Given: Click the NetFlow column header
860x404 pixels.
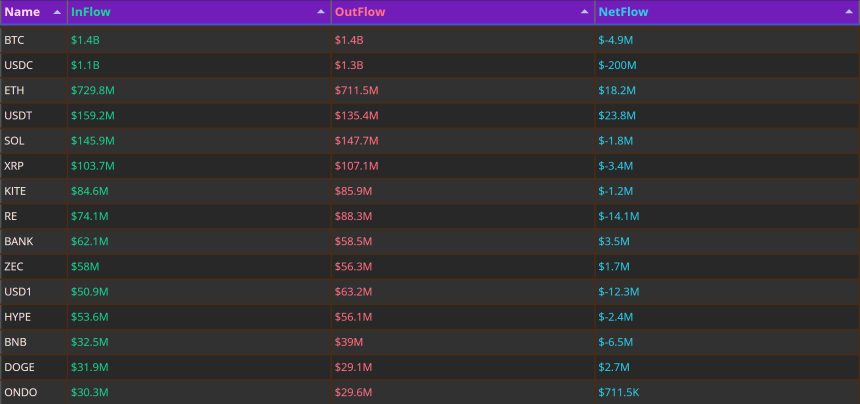Looking at the screenshot, I should (x=727, y=12).
